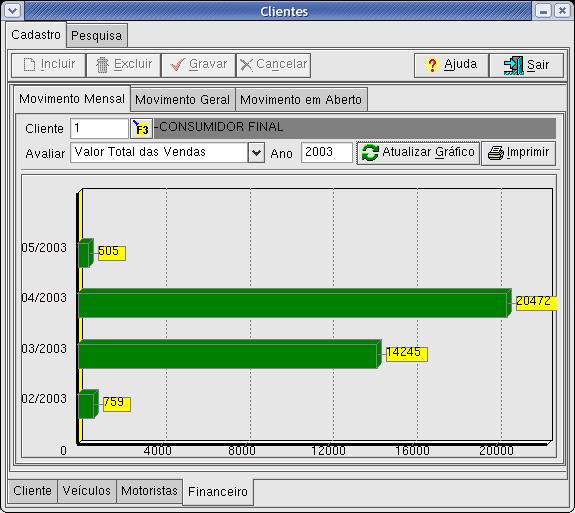Click the green 04/2003 bar in chart

coord(294,303)
